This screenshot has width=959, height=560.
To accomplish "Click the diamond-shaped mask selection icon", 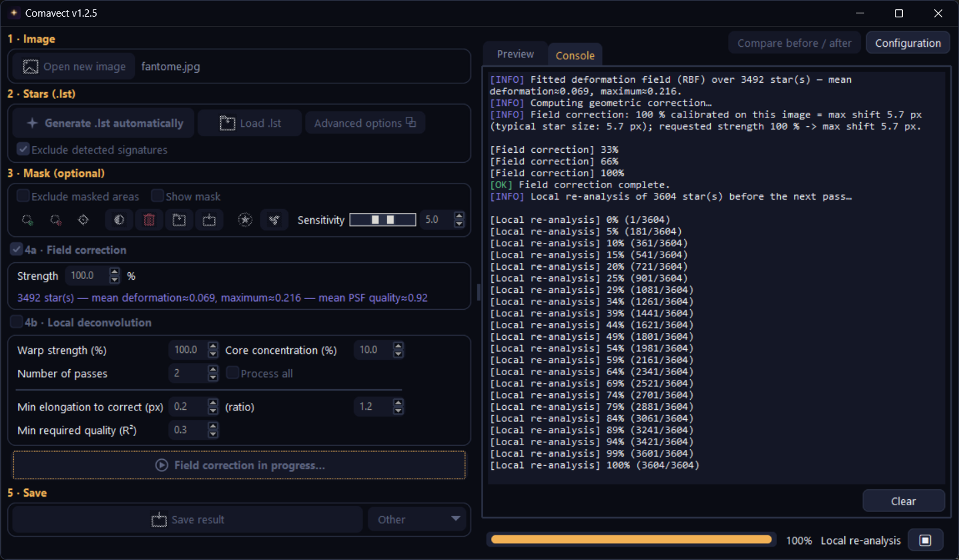I will pos(83,220).
